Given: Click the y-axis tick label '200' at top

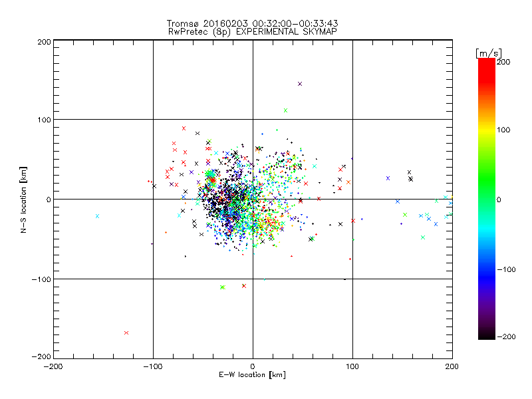Looking at the screenshot, I should [44, 42].
